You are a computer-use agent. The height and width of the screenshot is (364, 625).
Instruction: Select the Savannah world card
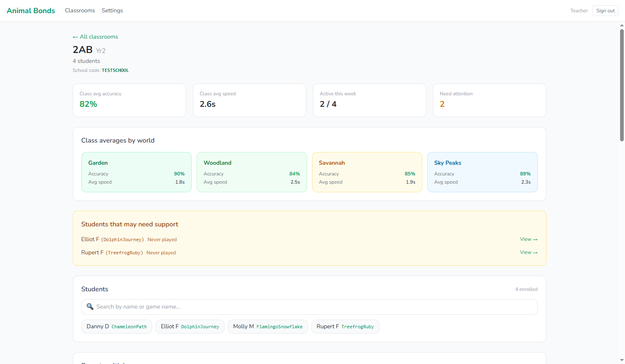pyautogui.click(x=367, y=172)
